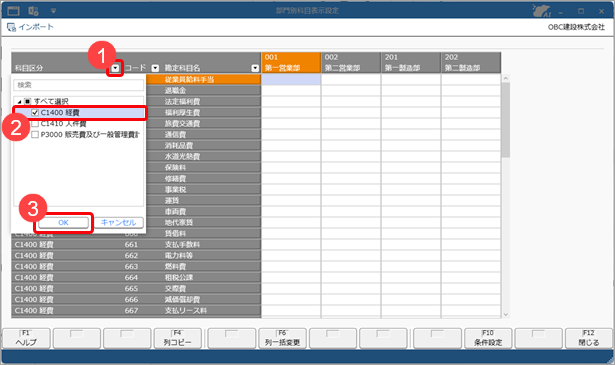Image resolution: width=615 pixels, height=365 pixels.
Task: Confirm the filter with OK button
Action: tap(63, 223)
